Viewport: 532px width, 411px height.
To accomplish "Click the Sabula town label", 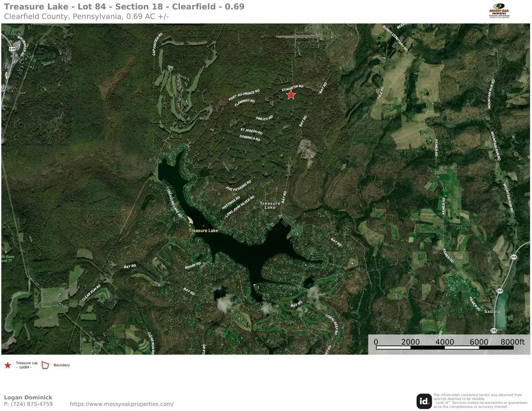I will [x=493, y=311].
